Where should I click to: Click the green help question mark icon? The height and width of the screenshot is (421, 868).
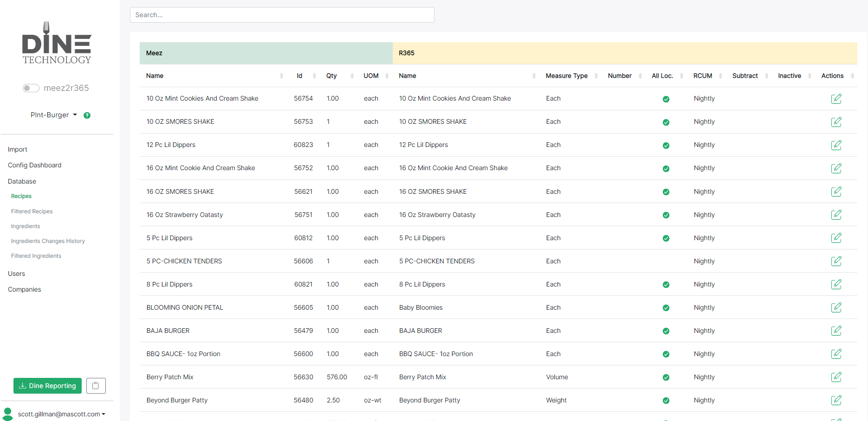tap(87, 115)
